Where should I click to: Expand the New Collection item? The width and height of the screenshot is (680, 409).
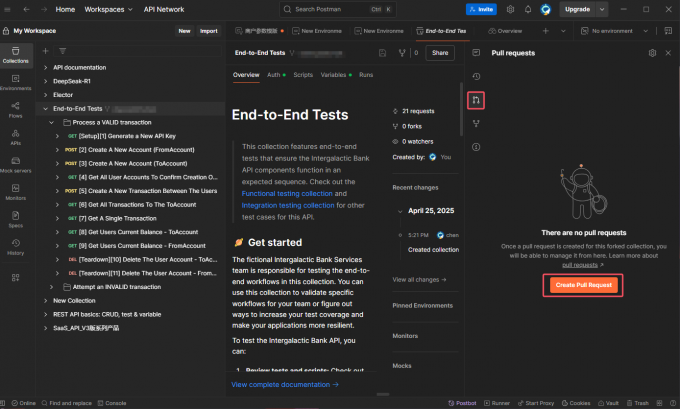tap(46, 301)
